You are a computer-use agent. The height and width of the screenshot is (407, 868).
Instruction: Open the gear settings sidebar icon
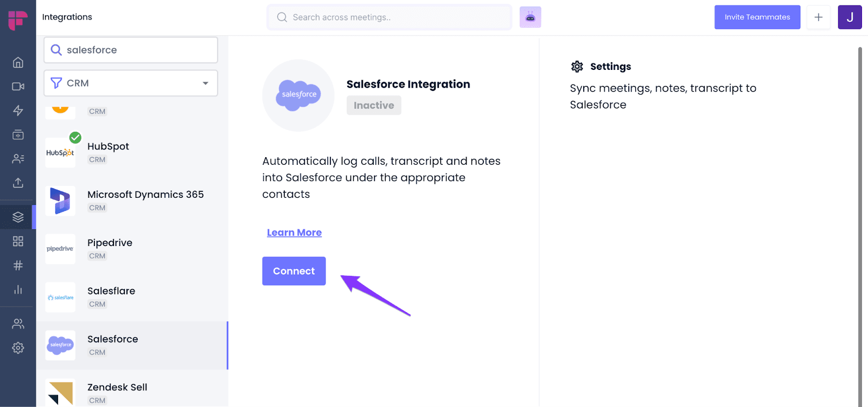[18, 348]
